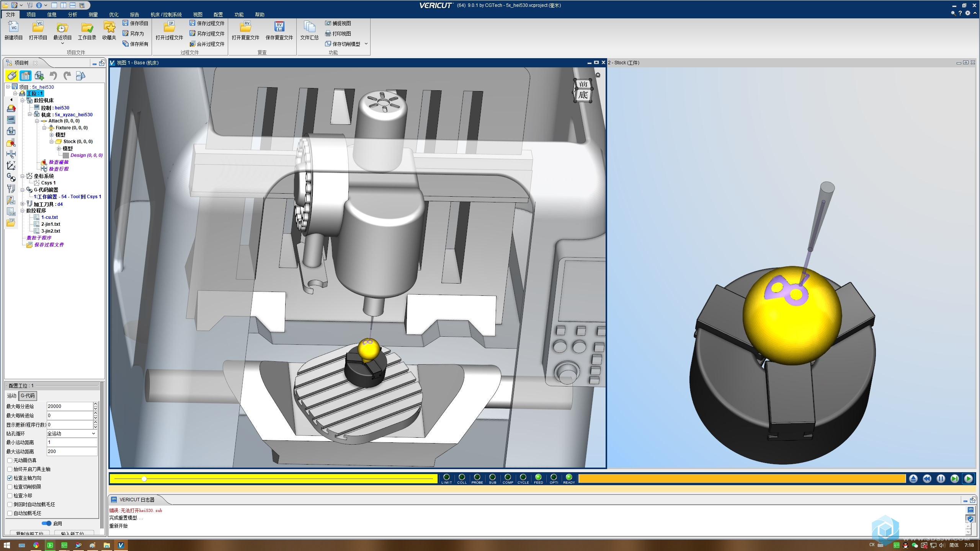The image size is (980, 551).
Task: Collapse the 坐标系统 tree node
Action: 23,176
